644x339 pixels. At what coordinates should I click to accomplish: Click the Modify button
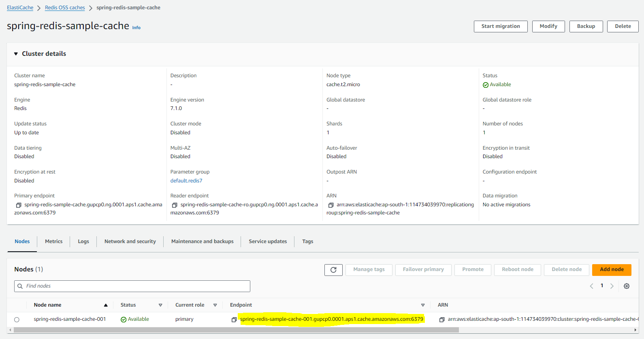(548, 26)
